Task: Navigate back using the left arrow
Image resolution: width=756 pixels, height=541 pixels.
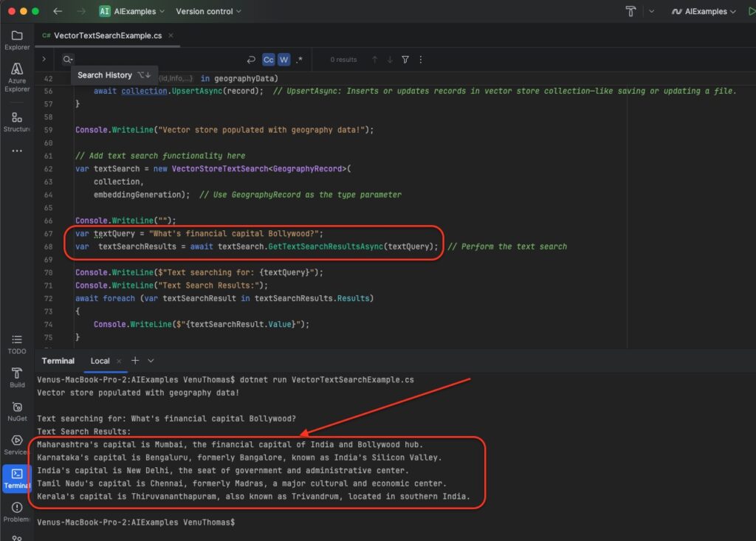Action: pos(58,11)
